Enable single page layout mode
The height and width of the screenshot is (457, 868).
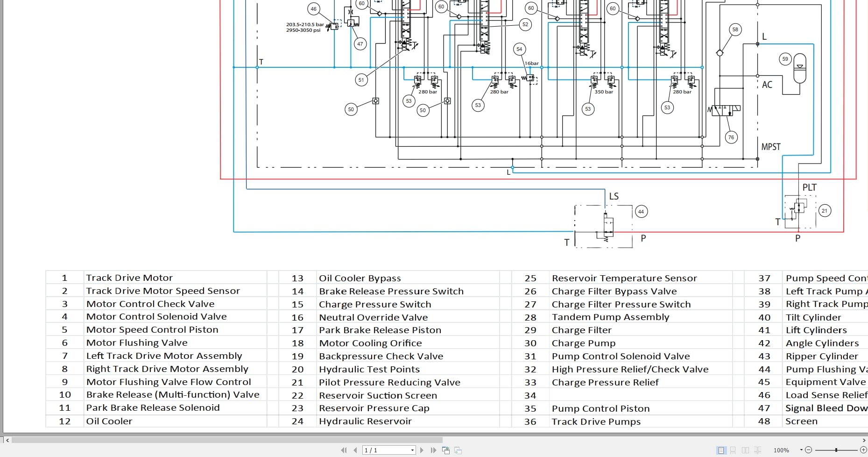click(722, 450)
